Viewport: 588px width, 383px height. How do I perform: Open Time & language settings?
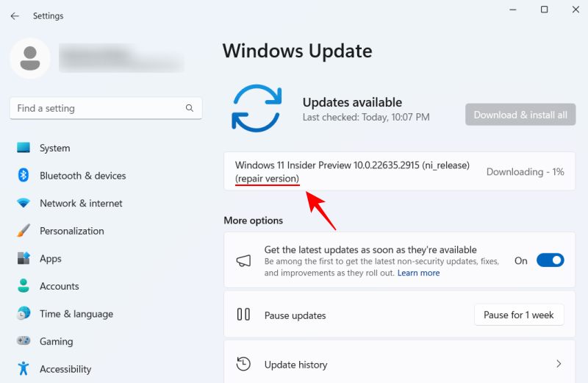coord(76,314)
